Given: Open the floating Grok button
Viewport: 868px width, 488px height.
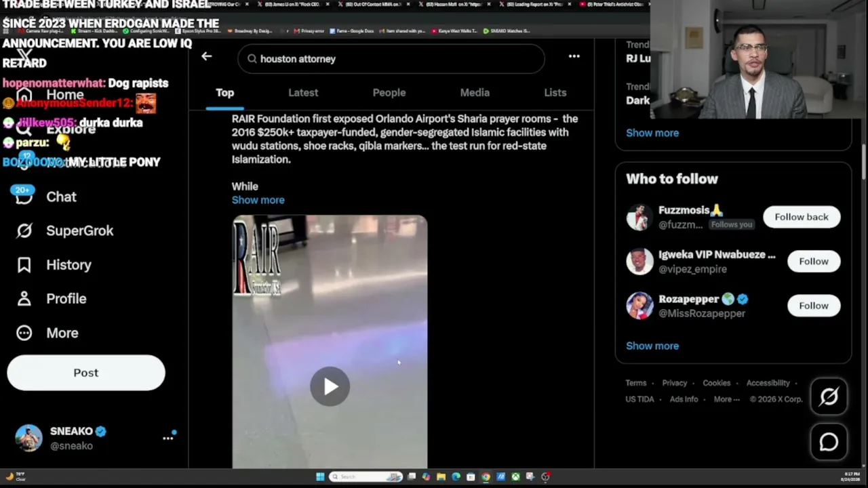Looking at the screenshot, I should (x=829, y=396).
